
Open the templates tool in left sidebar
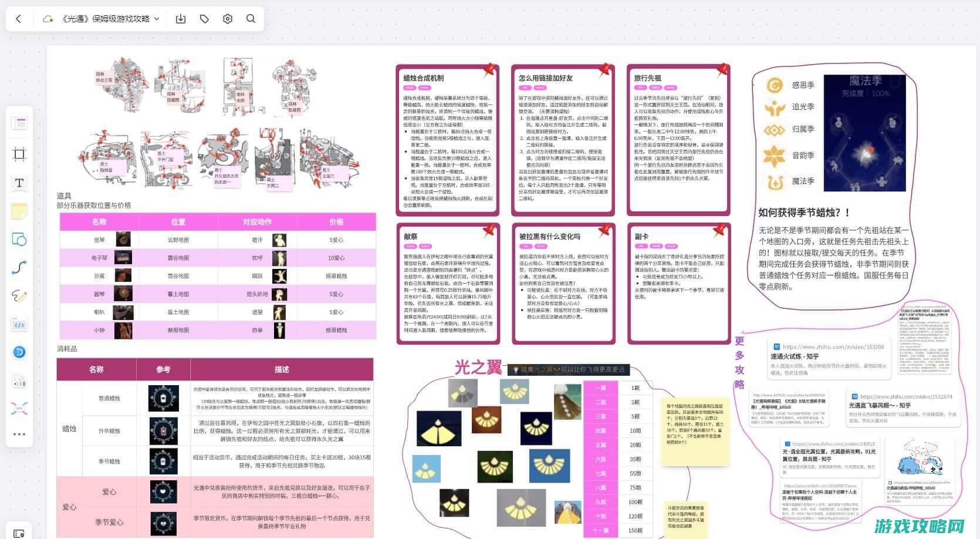coord(19,123)
